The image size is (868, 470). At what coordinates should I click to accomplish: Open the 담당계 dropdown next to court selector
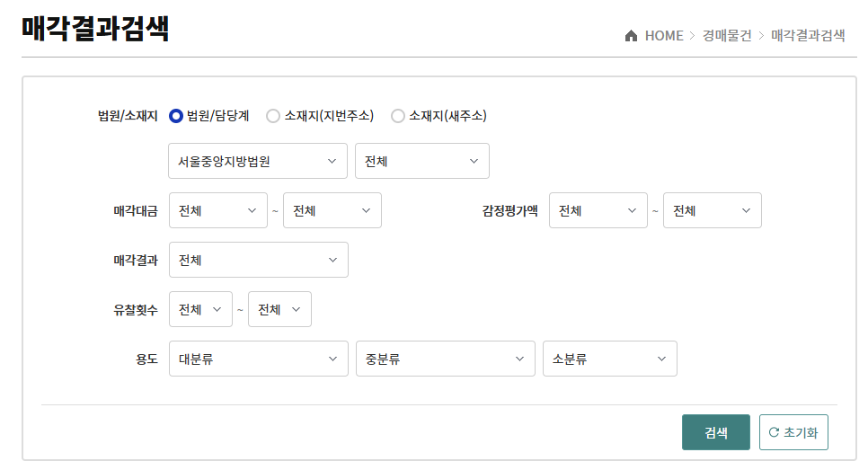(x=421, y=161)
